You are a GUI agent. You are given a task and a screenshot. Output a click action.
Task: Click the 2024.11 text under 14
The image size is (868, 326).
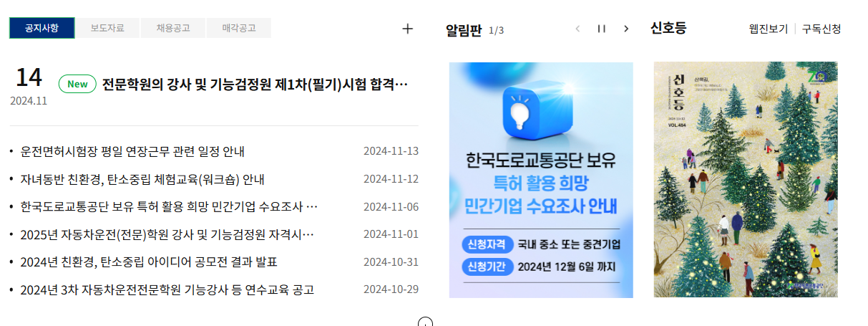29,101
